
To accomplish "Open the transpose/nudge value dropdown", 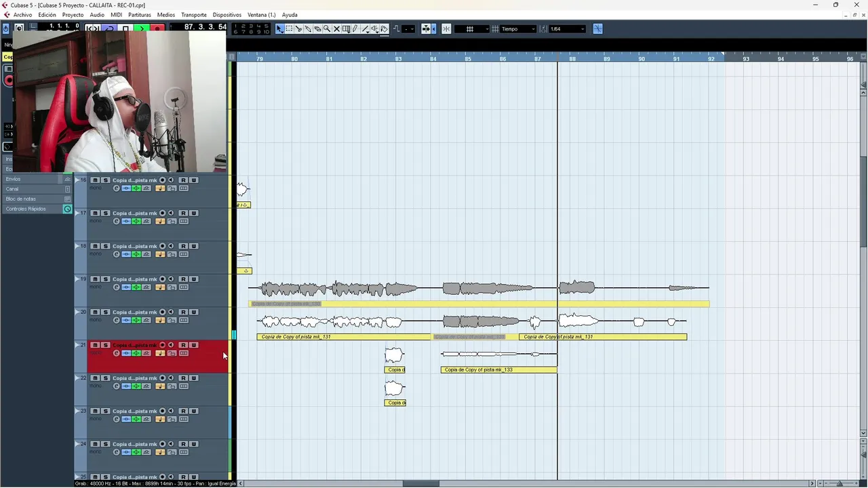I will click(x=410, y=29).
